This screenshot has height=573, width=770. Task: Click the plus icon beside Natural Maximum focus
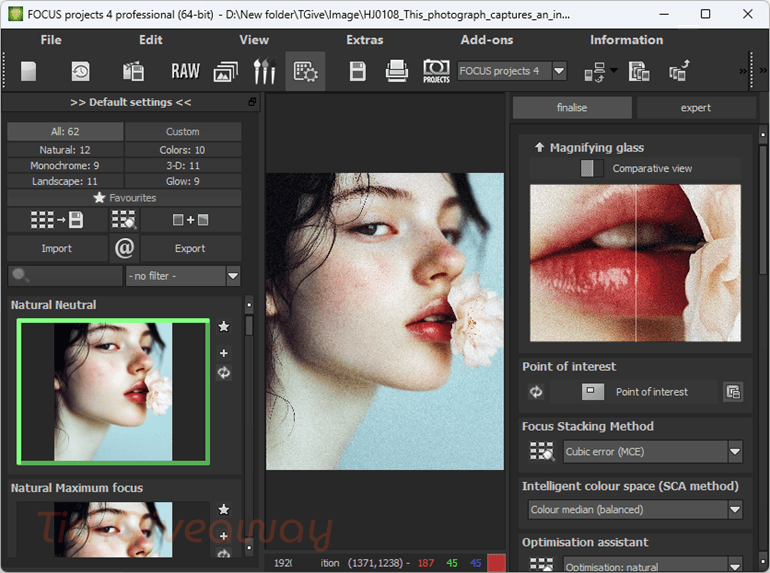point(224,536)
